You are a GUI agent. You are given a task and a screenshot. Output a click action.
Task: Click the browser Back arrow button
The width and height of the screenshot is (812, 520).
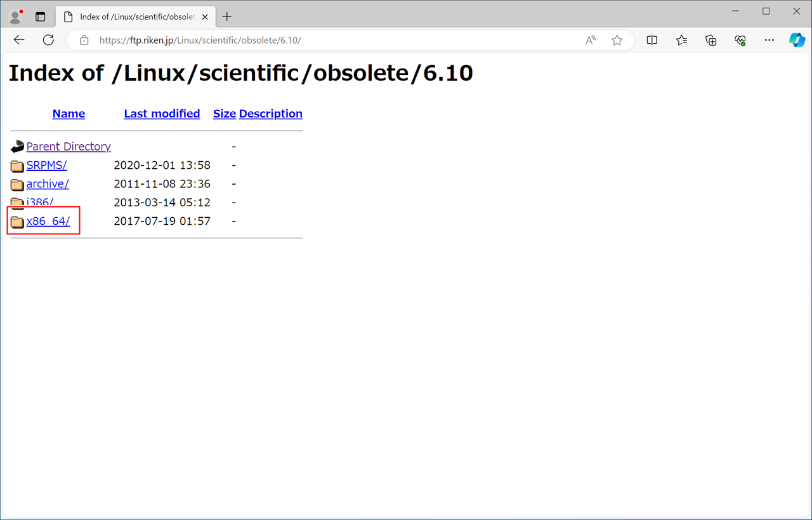19,40
